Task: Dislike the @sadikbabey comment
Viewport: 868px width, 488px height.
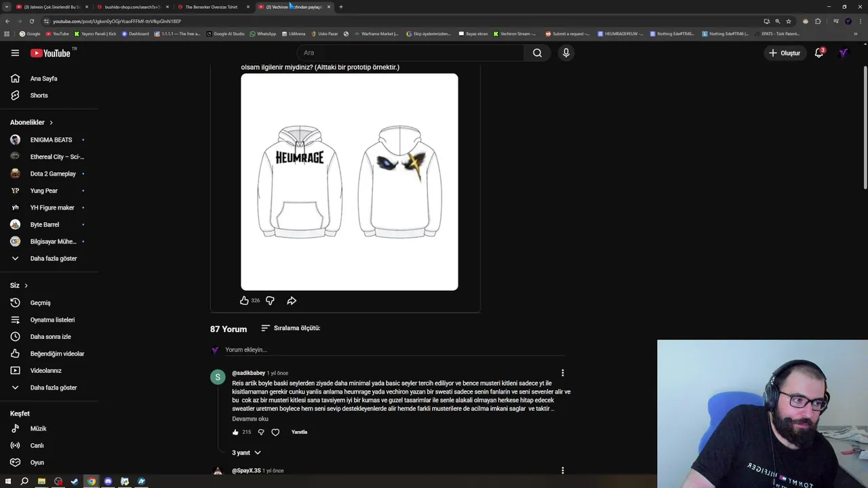Action: (x=261, y=432)
